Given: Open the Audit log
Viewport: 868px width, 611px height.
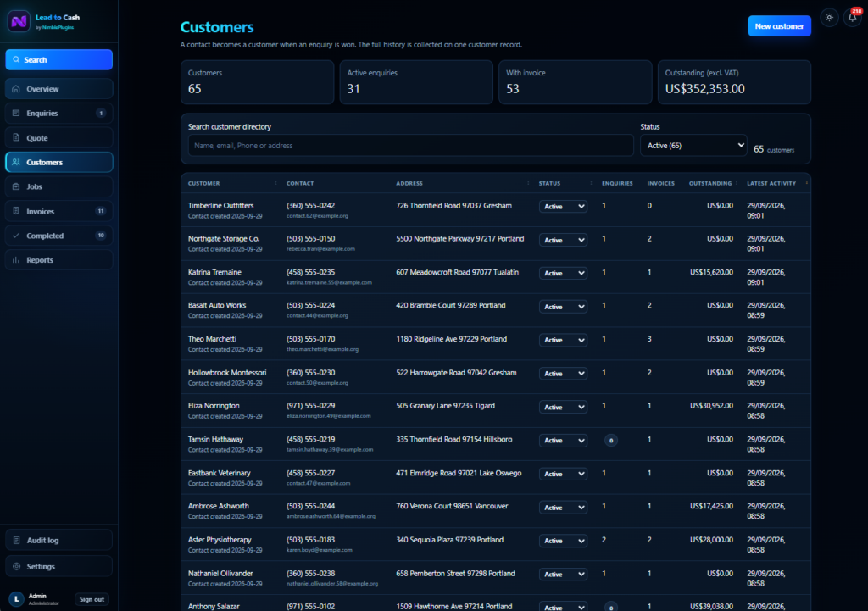Looking at the screenshot, I should [x=59, y=540].
